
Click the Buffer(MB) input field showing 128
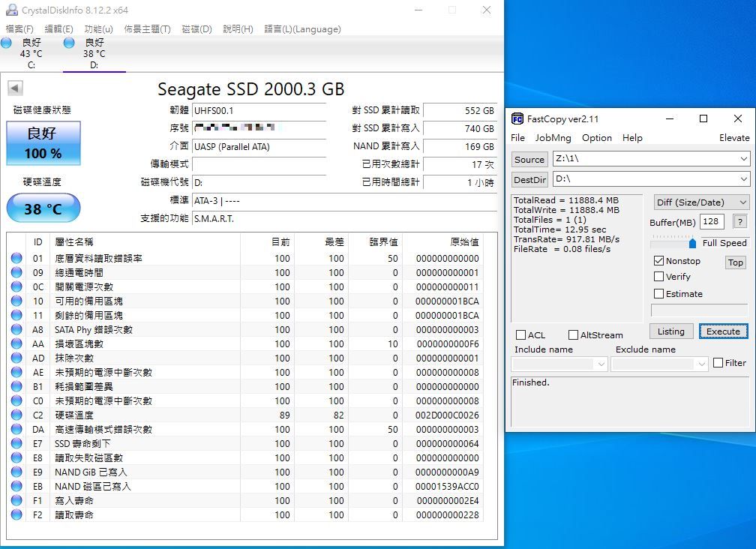click(x=712, y=221)
